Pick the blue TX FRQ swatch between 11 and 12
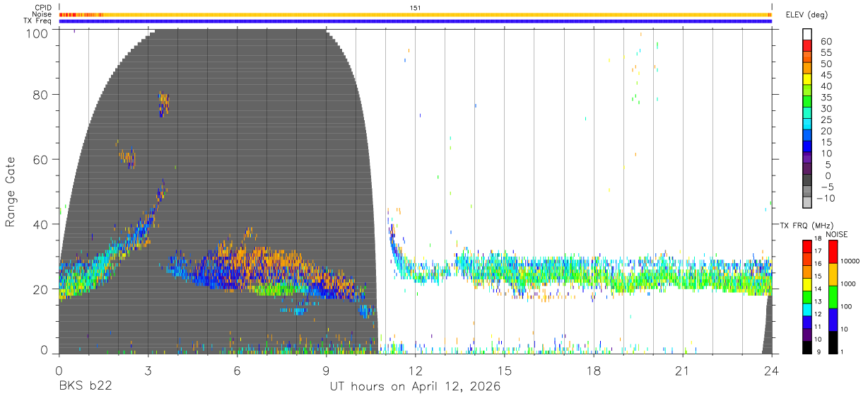The width and height of the screenshot is (868, 401). [x=807, y=321]
